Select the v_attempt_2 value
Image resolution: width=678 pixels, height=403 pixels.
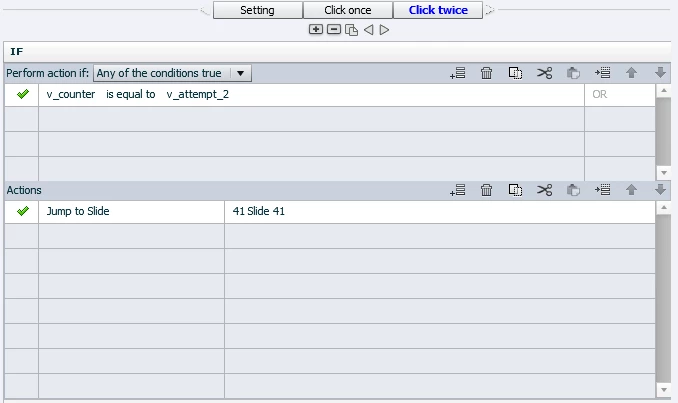(198, 94)
